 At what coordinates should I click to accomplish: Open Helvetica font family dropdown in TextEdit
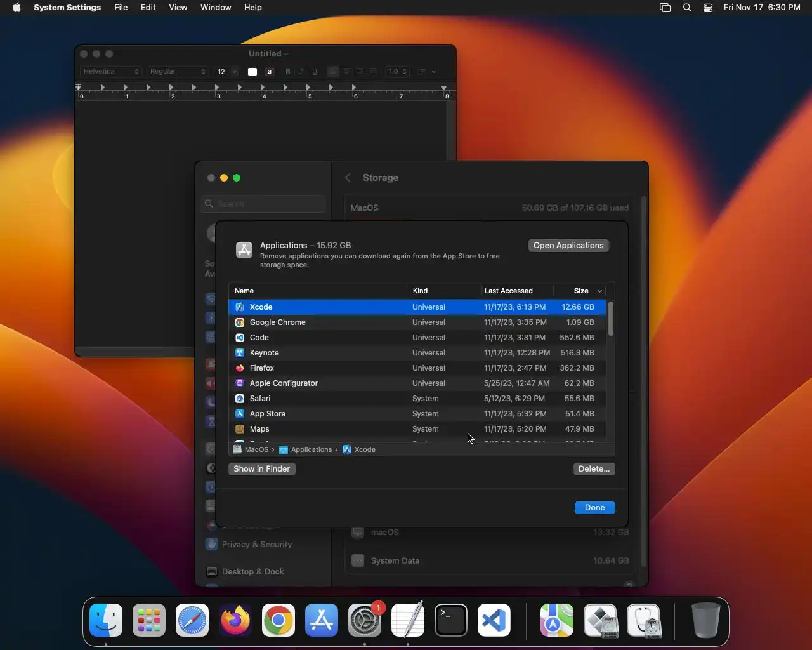pyautogui.click(x=110, y=72)
